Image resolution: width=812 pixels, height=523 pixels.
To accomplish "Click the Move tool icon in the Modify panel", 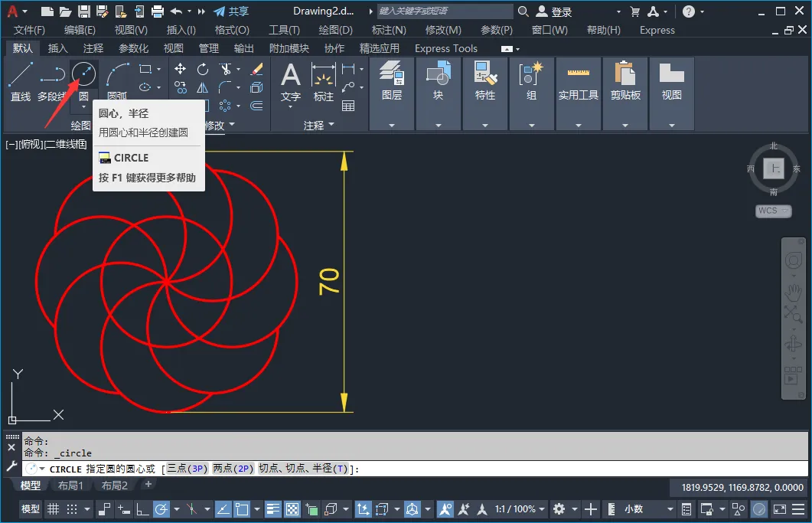I will (x=181, y=69).
